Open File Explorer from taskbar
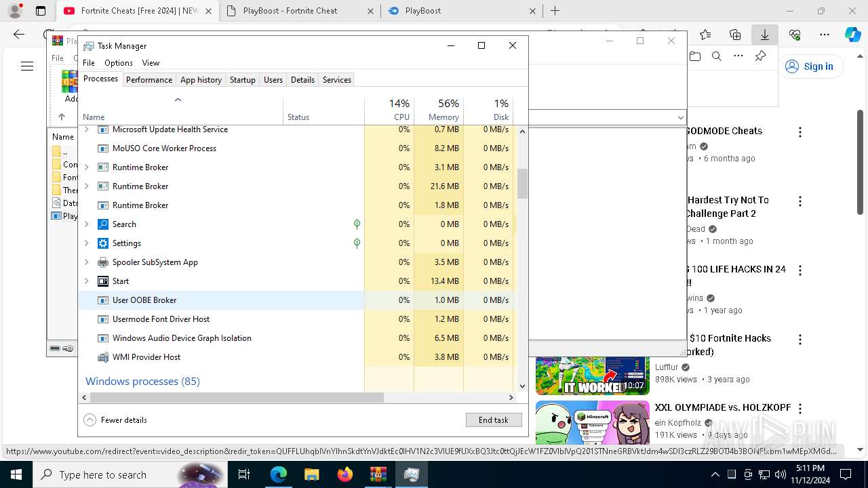This screenshot has width=868, height=488. click(x=312, y=474)
